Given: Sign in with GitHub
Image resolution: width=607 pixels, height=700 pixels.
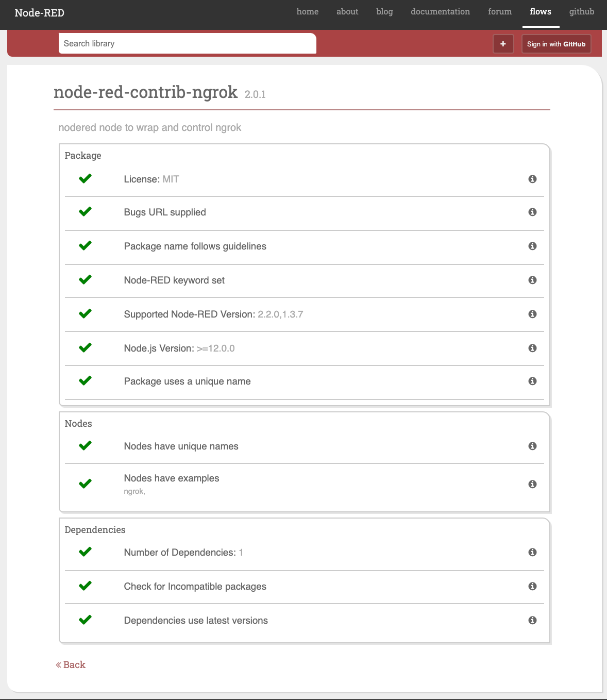Looking at the screenshot, I should 556,44.
